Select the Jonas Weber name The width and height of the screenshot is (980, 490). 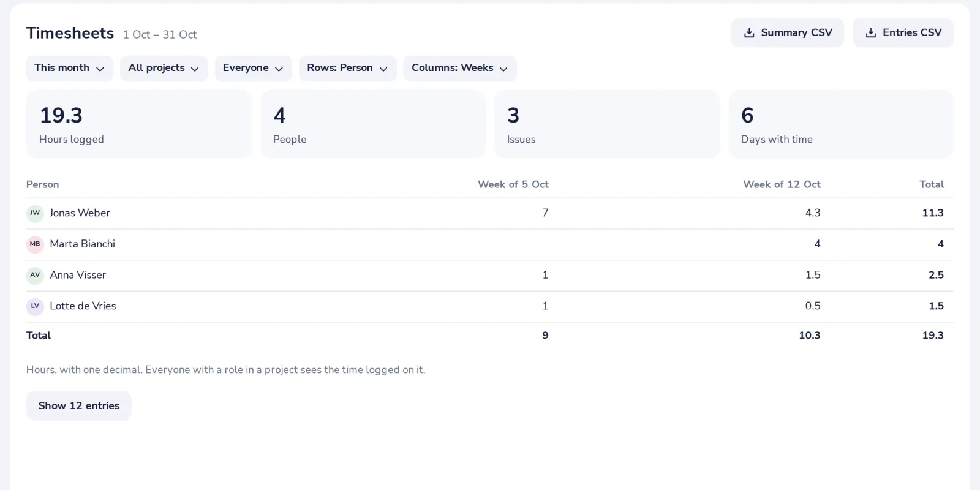click(x=80, y=213)
